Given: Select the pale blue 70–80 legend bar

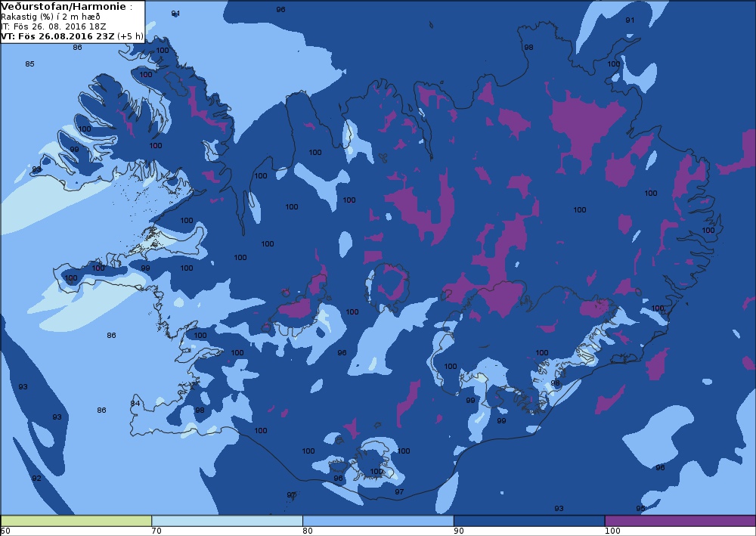Looking at the screenshot, I should click(227, 521).
